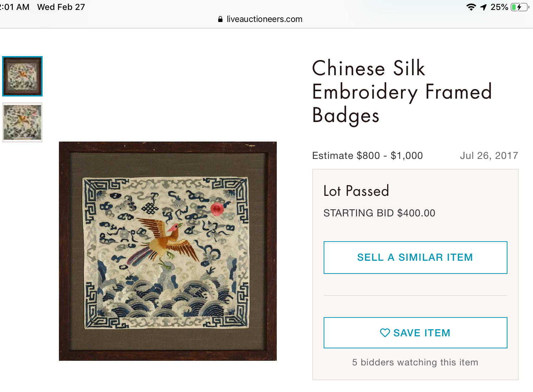This screenshot has height=392, width=533.
Task: Select the second close-up embroidery thumbnail
Action: [x=22, y=122]
